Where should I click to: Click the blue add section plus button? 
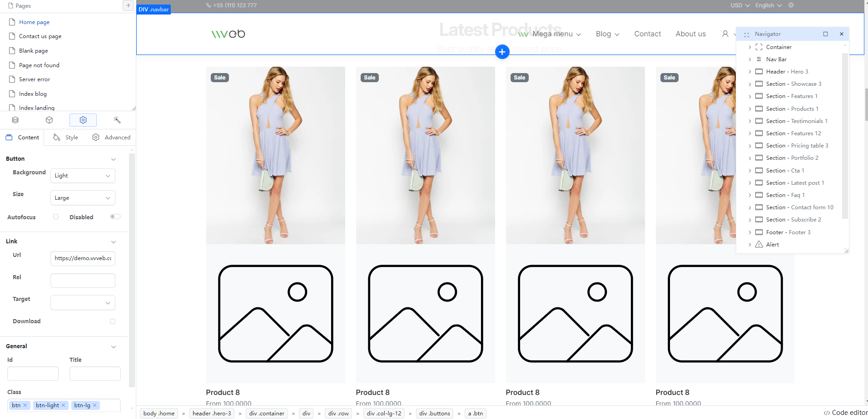pos(502,52)
